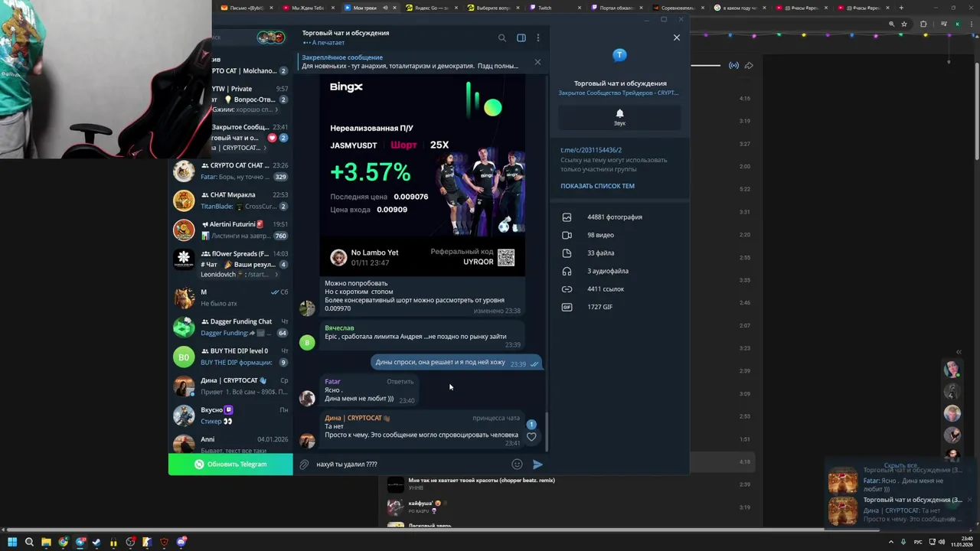980x551 pixels.
Task: Dismiss the pinned message bar
Action: pyautogui.click(x=537, y=62)
